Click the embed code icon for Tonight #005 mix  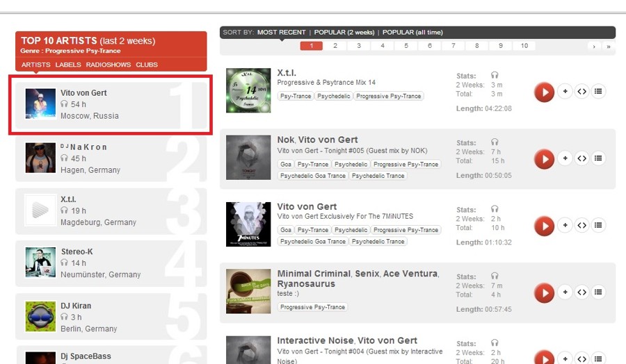(x=581, y=158)
